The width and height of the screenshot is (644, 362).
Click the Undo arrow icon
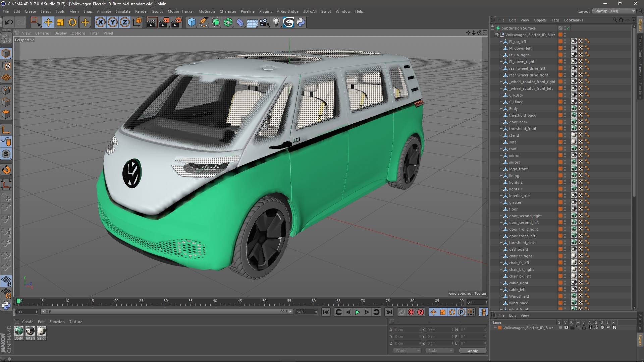pos(9,22)
